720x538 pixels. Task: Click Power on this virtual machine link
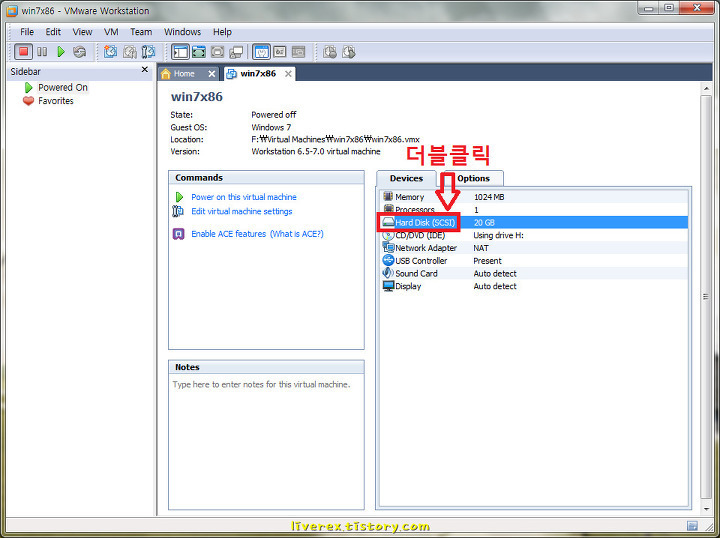[x=244, y=196]
